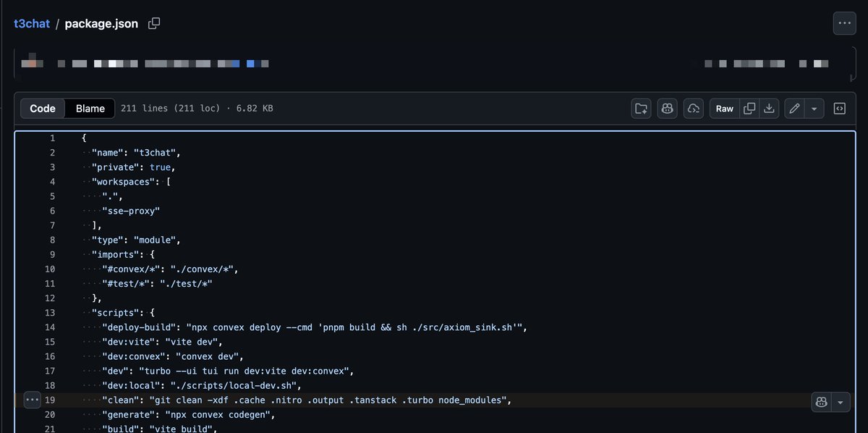The width and height of the screenshot is (868, 433).
Task: Copy raw file contents
Action: 750,109
